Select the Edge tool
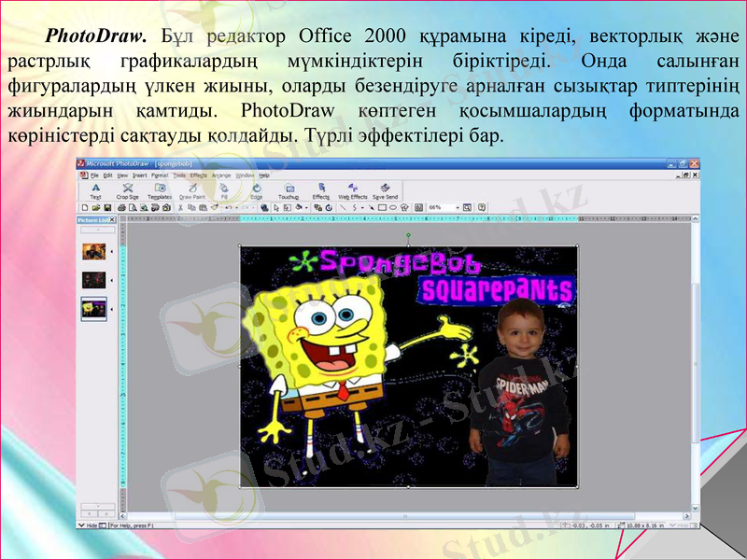This screenshot has height=560, width=747. click(x=256, y=191)
